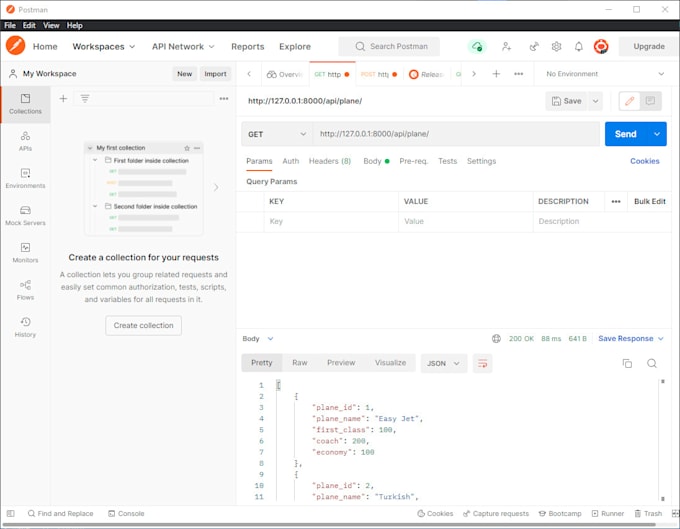Open the JSON format dropdown
The height and width of the screenshot is (529, 680).
click(x=443, y=363)
